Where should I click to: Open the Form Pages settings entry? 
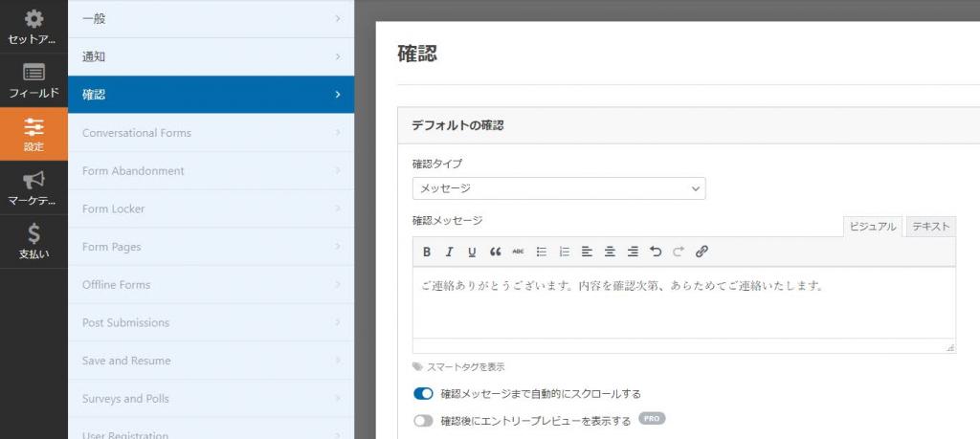point(212,247)
